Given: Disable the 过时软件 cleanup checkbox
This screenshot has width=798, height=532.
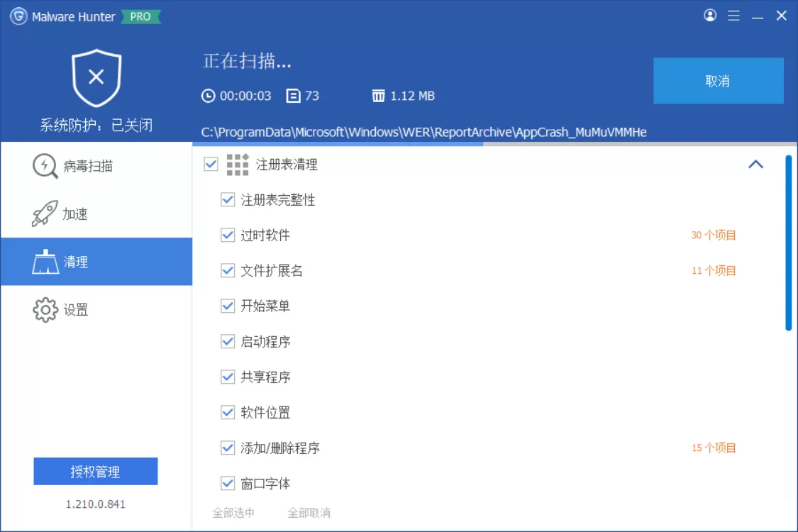Looking at the screenshot, I should [x=226, y=235].
